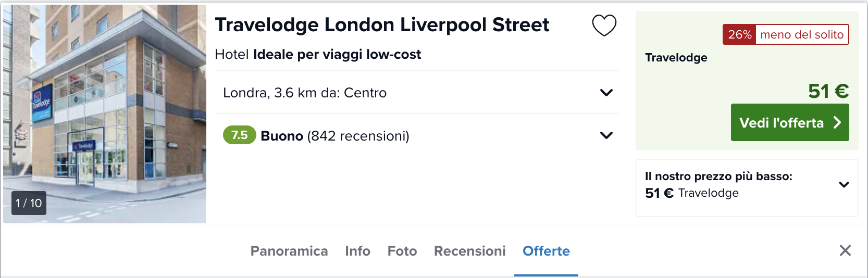The height and width of the screenshot is (278, 868).
Task: Click the Travelodge provider name in deal box
Action: (676, 57)
